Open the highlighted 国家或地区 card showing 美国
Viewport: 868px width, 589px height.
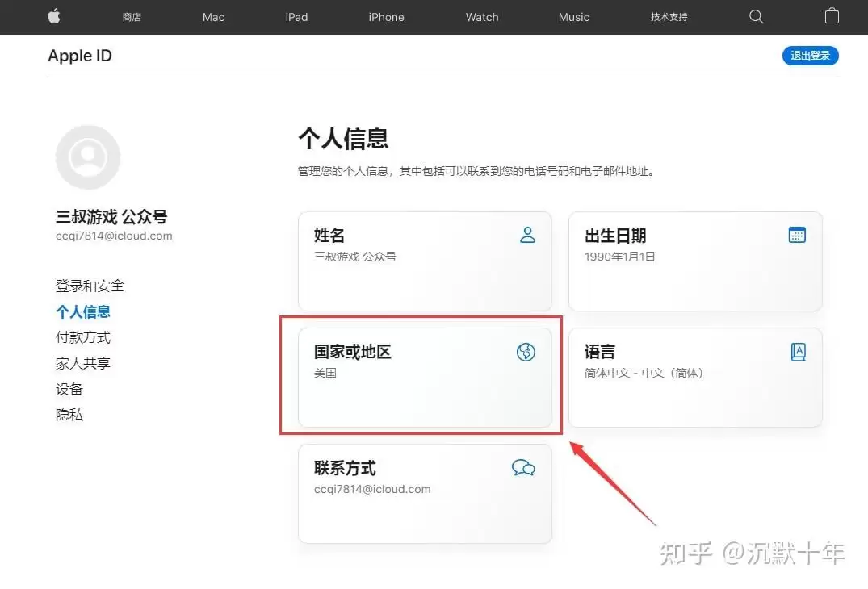click(424, 377)
